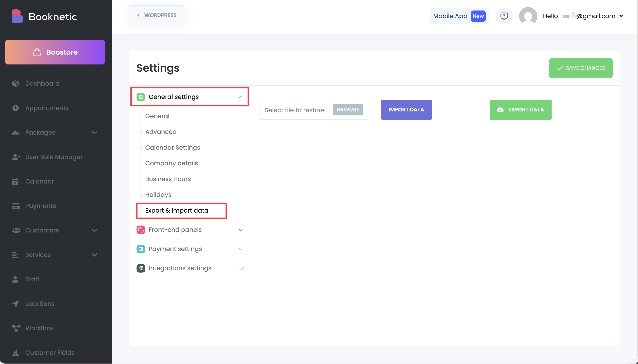The height and width of the screenshot is (364, 638).
Task: Open the Dashboard sidebar item
Action: point(42,83)
